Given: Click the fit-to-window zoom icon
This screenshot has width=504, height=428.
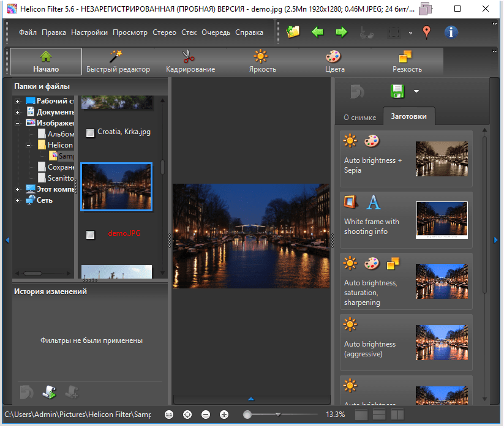Looking at the screenshot, I should click(x=187, y=415).
